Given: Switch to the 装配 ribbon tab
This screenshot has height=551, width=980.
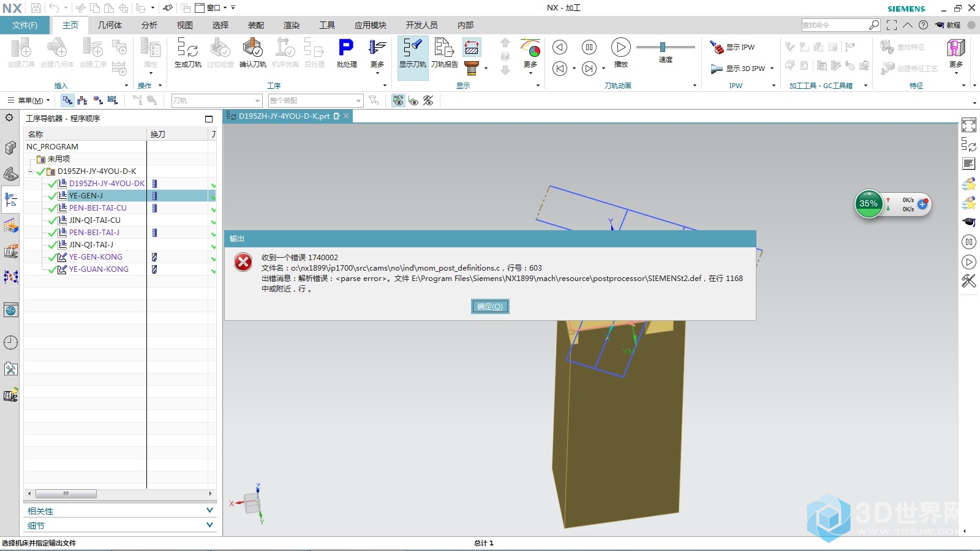Looking at the screenshot, I should [x=256, y=25].
